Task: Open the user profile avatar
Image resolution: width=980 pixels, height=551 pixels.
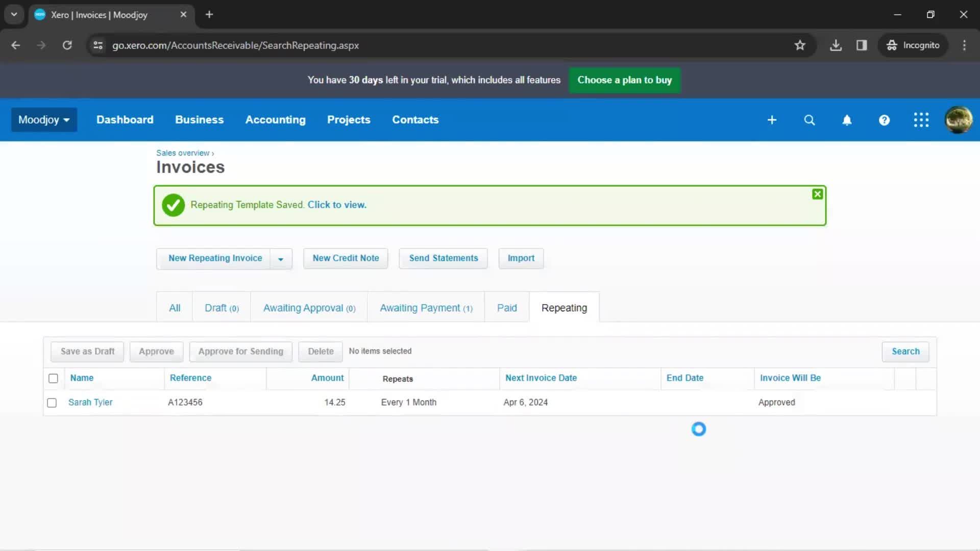Action: pyautogui.click(x=959, y=120)
